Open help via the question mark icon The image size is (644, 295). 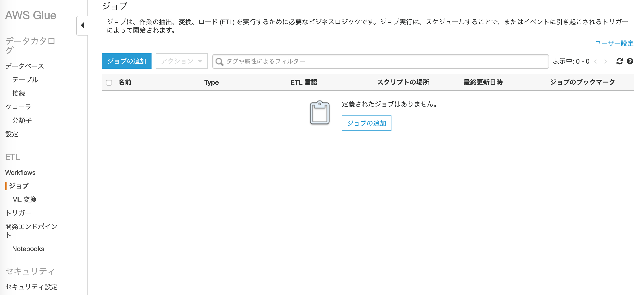(630, 61)
